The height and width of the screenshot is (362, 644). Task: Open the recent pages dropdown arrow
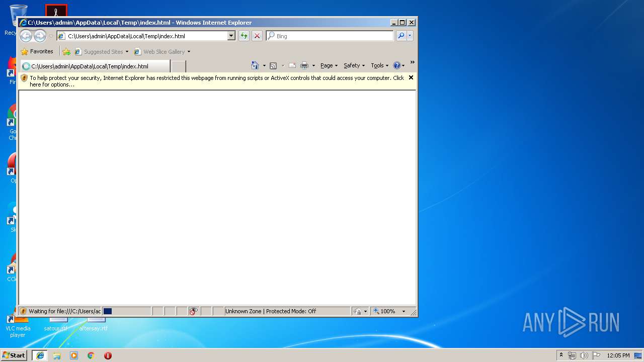click(51, 36)
